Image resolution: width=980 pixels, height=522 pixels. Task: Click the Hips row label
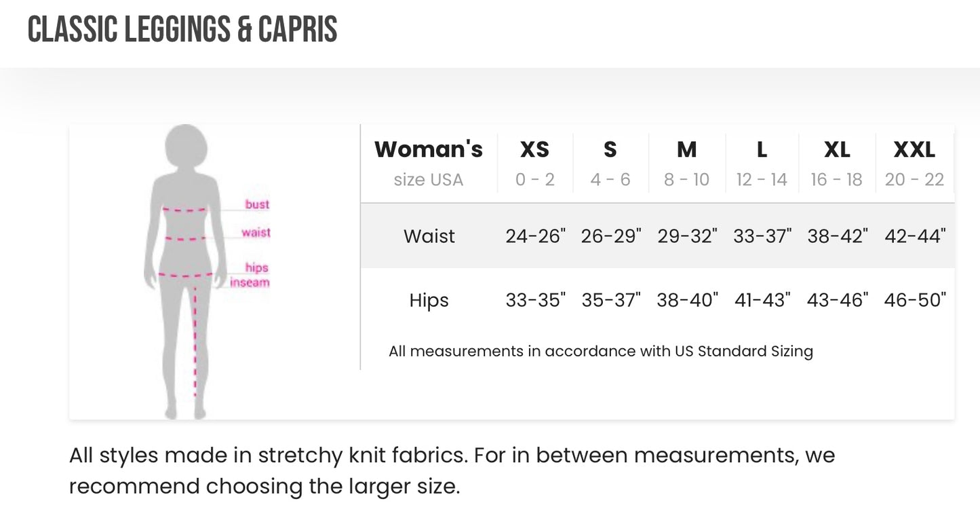coord(429,300)
